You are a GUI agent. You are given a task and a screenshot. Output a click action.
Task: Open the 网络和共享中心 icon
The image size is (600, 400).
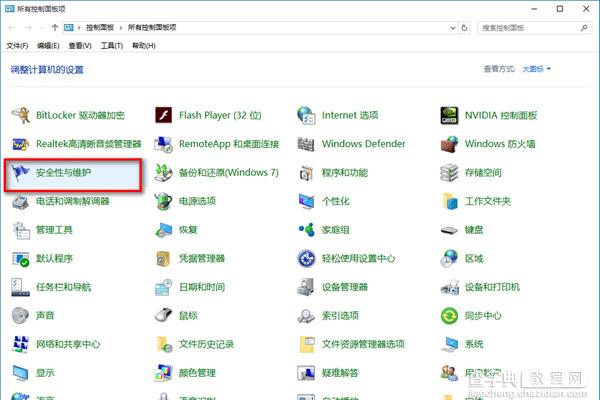pyautogui.click(x=21, y=344)
